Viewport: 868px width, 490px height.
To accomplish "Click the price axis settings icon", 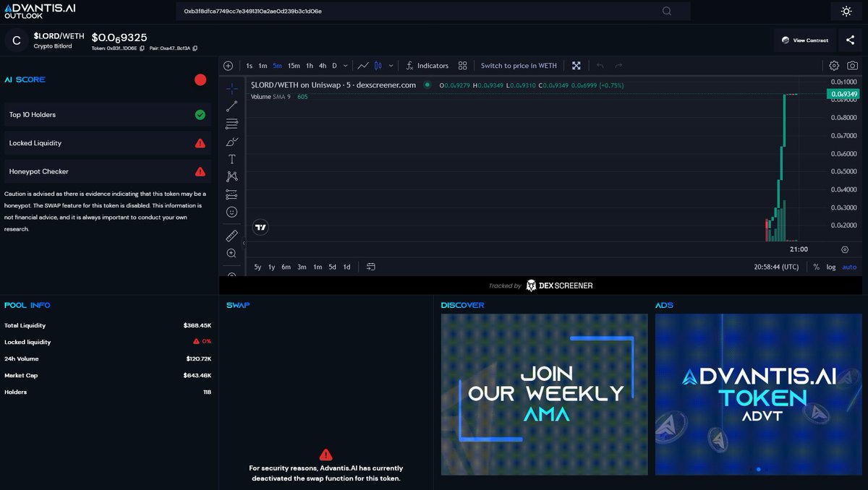I will pos(845,249).
